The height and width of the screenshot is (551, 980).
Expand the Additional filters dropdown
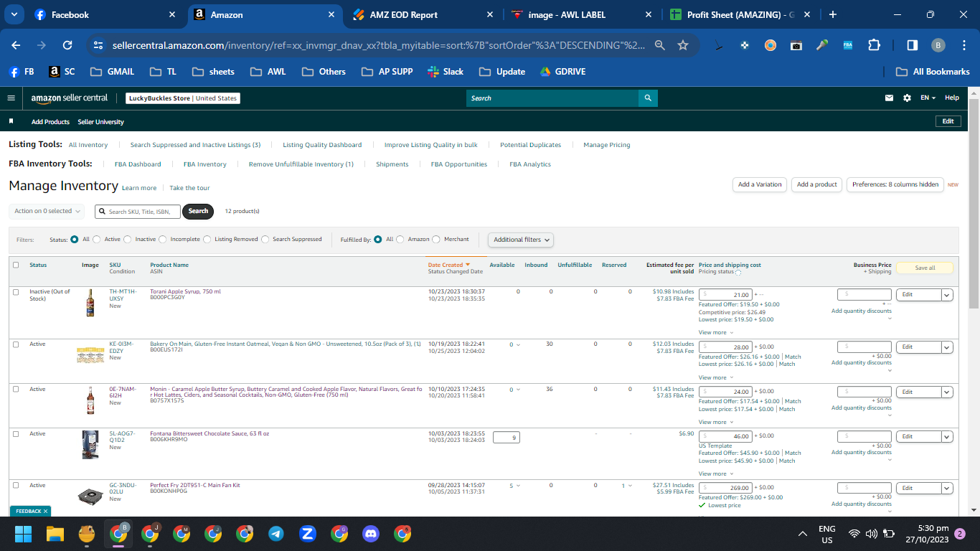coord(521,240)
